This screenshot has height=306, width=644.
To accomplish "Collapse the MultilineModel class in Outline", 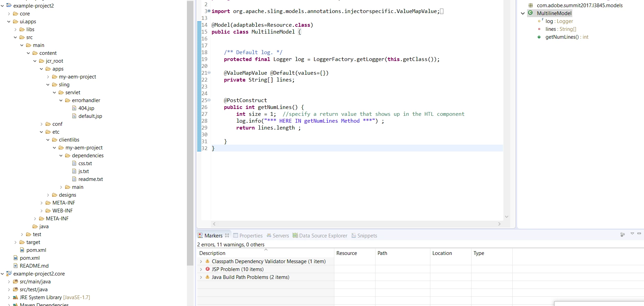I will pos(523,13).
